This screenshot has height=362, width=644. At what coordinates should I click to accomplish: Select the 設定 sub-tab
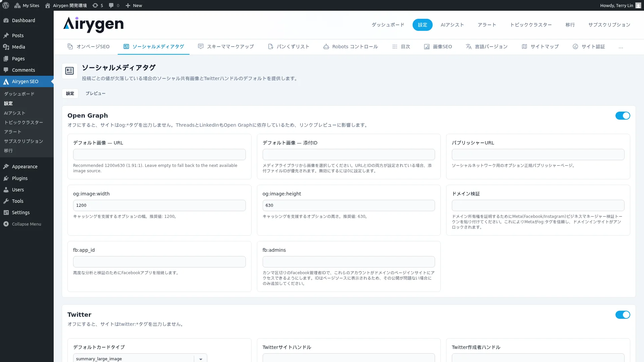pos(70,94)
